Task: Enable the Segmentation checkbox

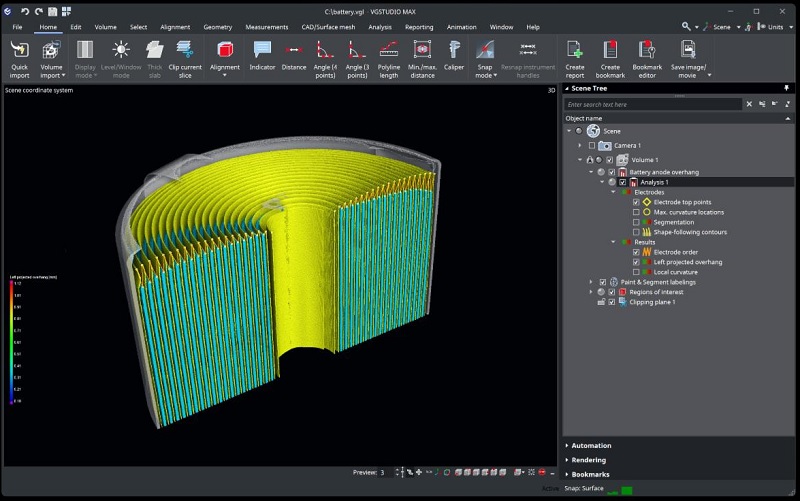Action: pyautogui.click(x=636, y=222)
